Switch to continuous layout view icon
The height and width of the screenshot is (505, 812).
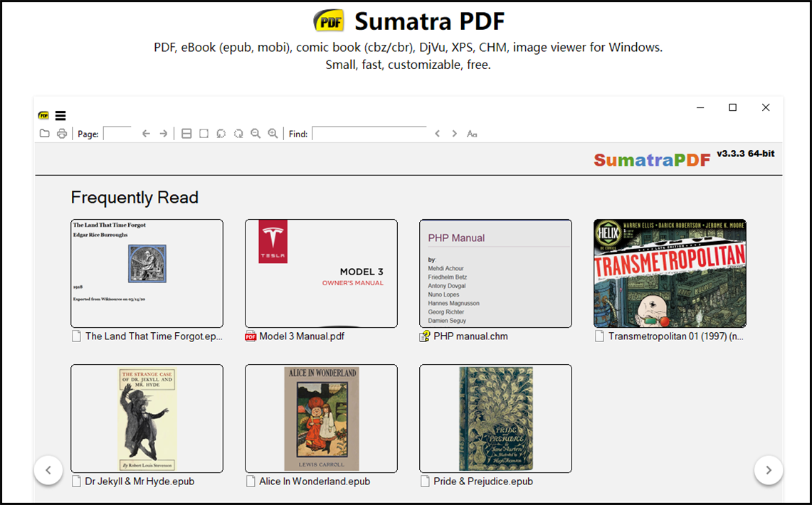click(186, 134)
